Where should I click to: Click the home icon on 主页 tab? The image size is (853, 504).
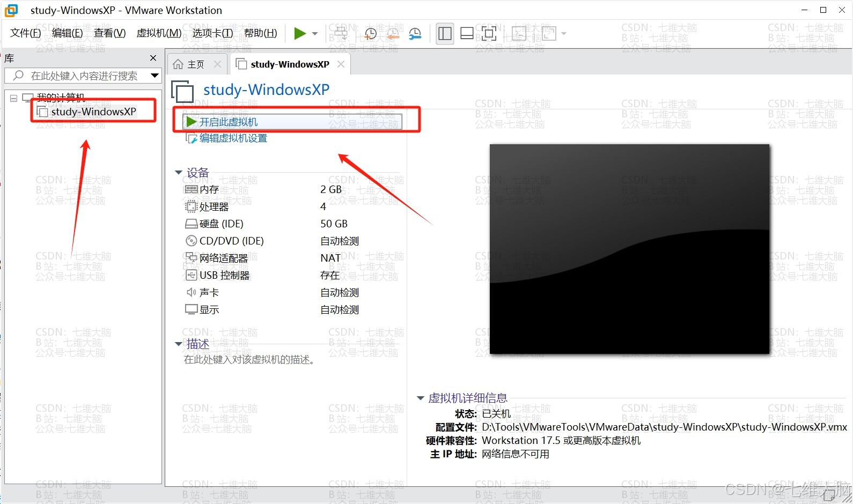(178, 64)
